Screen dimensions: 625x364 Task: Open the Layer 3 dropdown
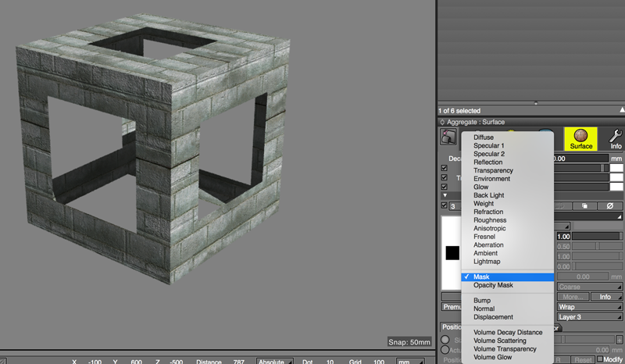click(x=590, y=317)
